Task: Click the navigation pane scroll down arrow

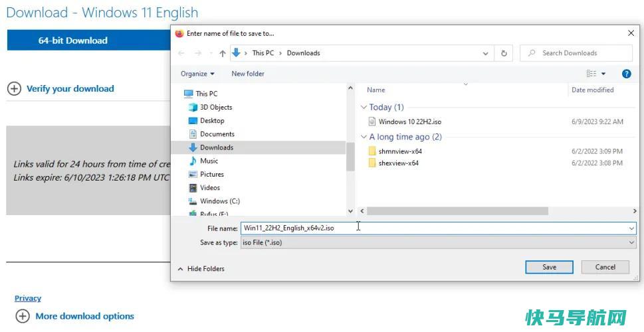Action: pyautogui.click(x=350, y=211)
